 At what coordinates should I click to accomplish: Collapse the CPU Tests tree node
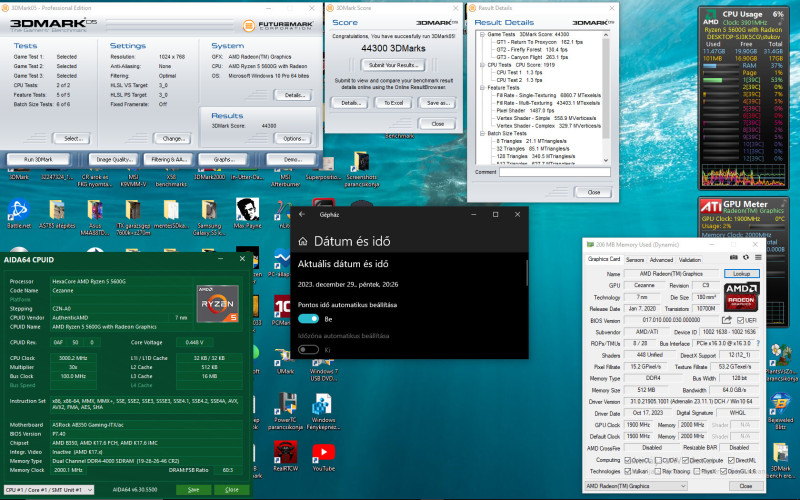pos(482,65)
